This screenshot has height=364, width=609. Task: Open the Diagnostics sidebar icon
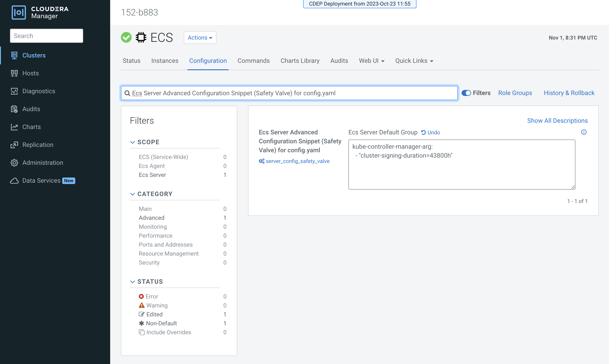[14, 91]
